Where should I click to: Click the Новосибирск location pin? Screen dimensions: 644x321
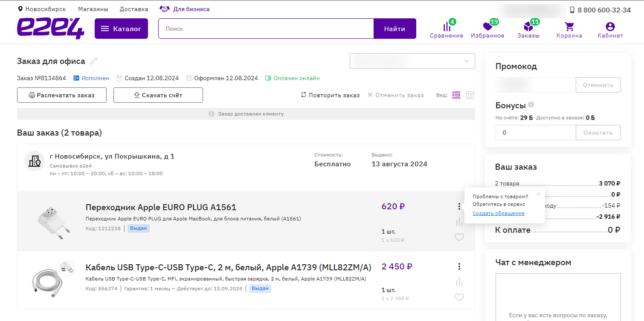click(x=20, y=9)
